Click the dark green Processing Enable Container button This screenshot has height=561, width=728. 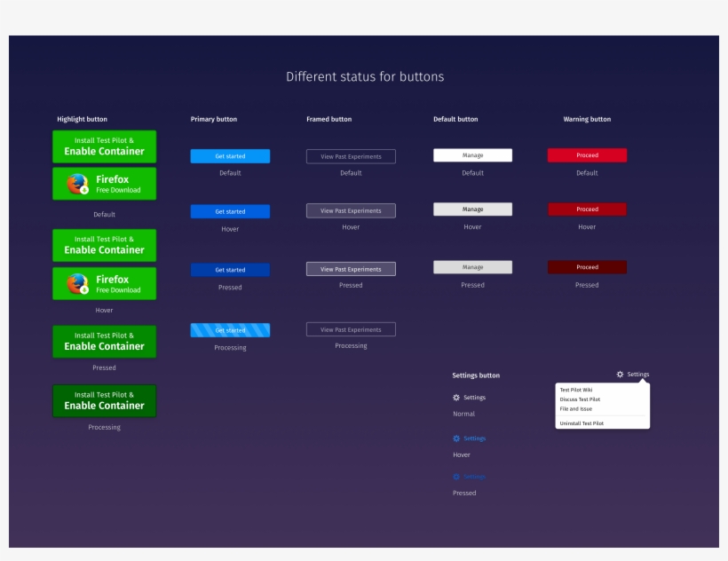[x=104, y=400]
